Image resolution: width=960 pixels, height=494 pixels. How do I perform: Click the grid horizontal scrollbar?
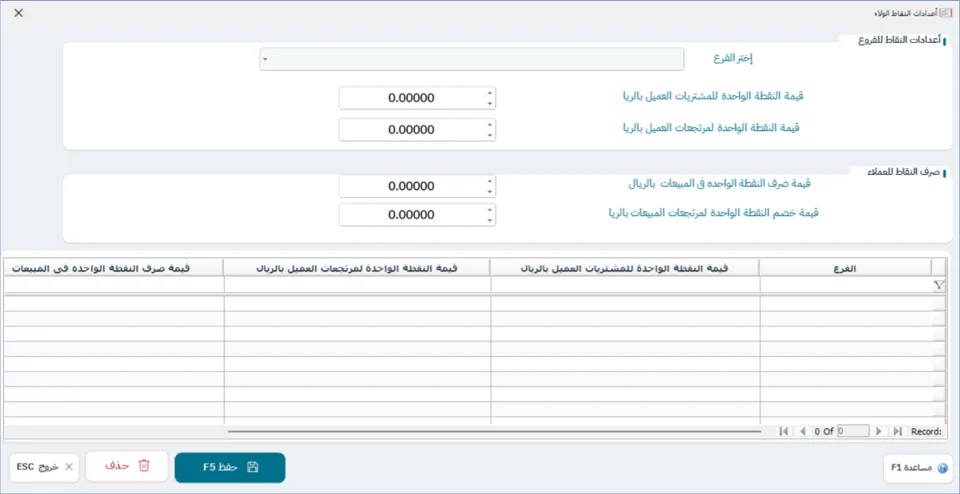(495, 432)
